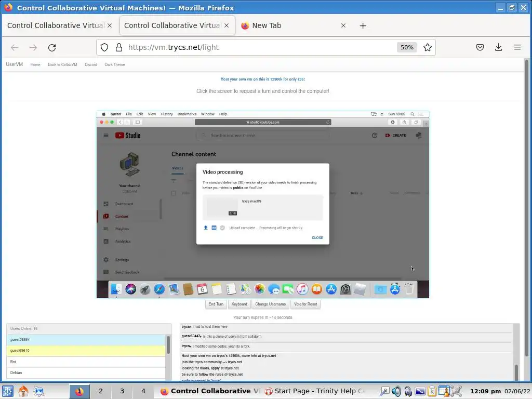Open the Notes icon in the dock
Image resolution: width=532 pixels, height=399 pixels.
coord(217,289)
